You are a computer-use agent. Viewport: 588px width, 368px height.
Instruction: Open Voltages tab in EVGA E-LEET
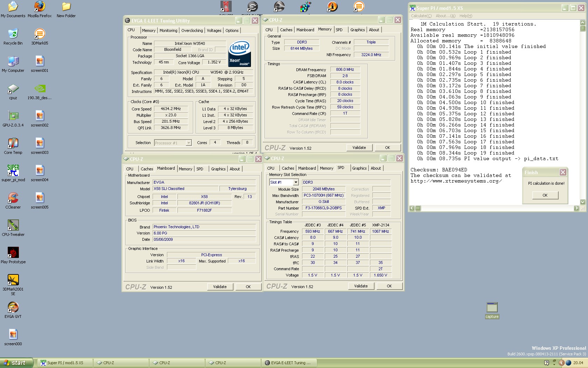214,30
